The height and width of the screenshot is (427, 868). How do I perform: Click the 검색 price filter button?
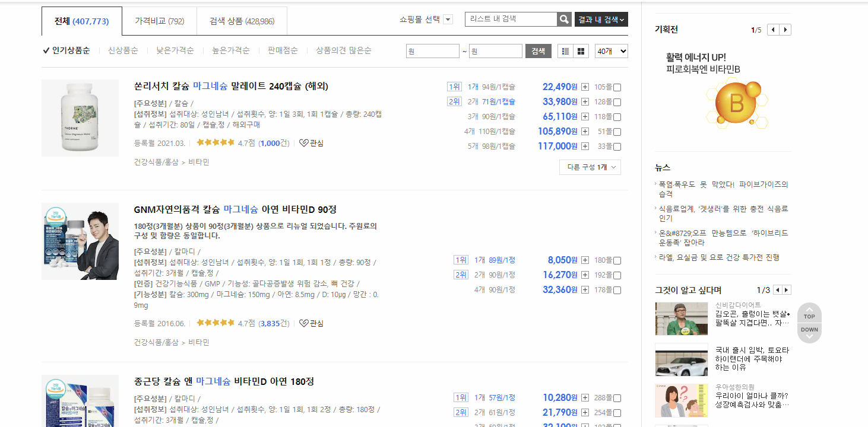(x=538, y=51)
